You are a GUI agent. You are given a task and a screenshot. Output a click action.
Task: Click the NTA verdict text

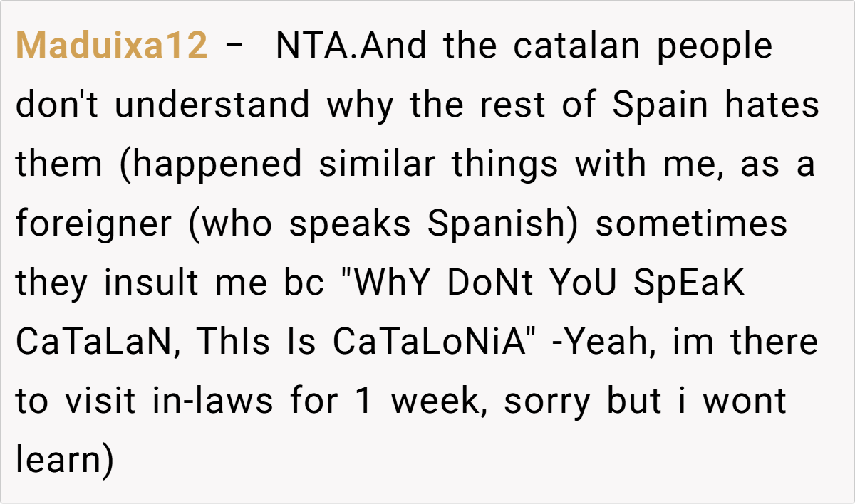308,46
